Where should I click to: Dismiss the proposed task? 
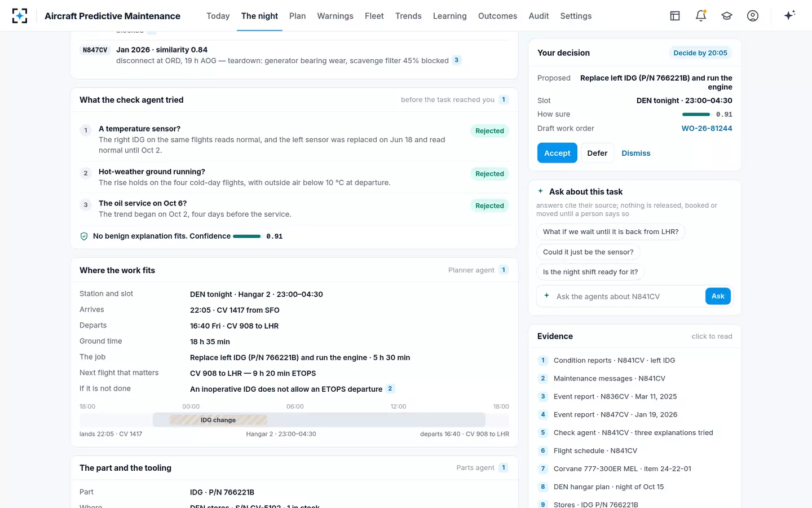pos(636,153)
